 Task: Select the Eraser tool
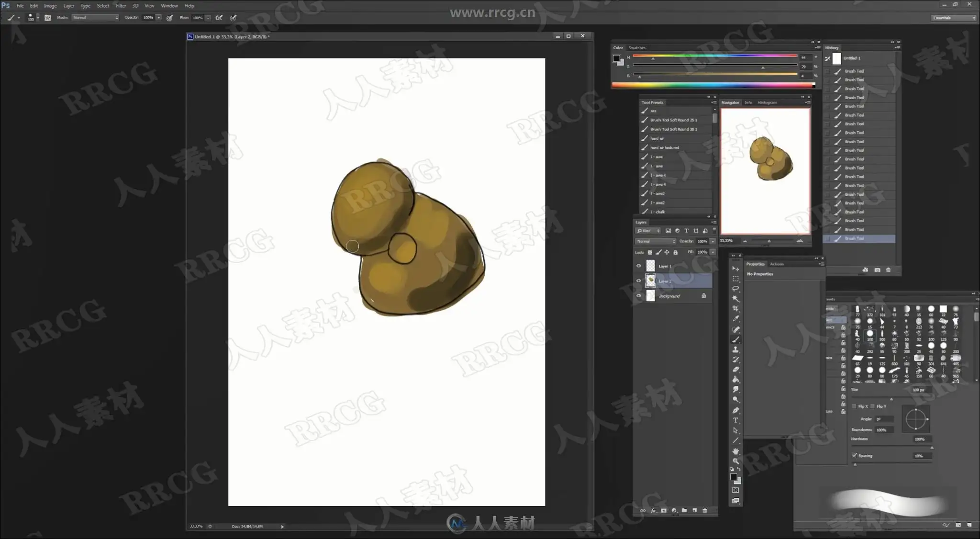tap(735, 370)
